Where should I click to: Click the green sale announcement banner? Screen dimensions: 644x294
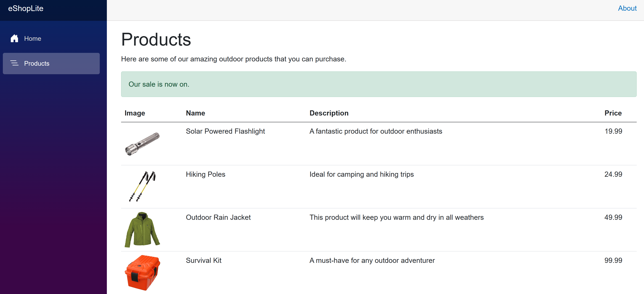[x=379, y=84]
